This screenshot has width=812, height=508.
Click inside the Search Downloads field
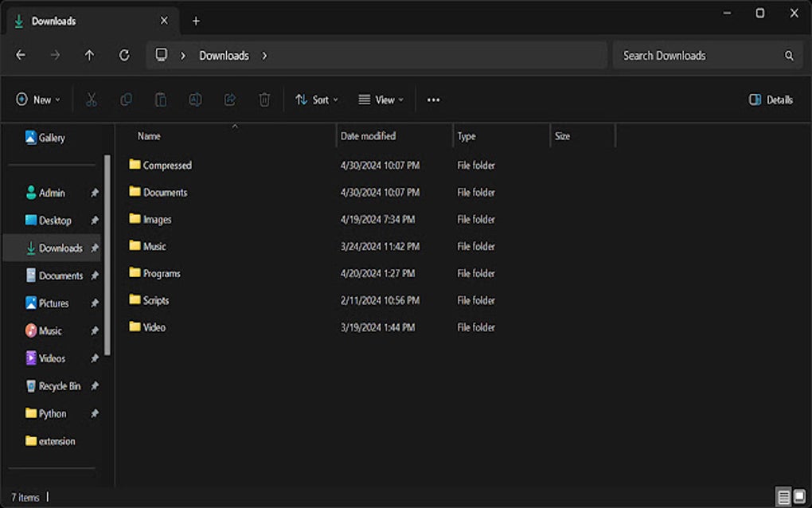coord(701,55)
